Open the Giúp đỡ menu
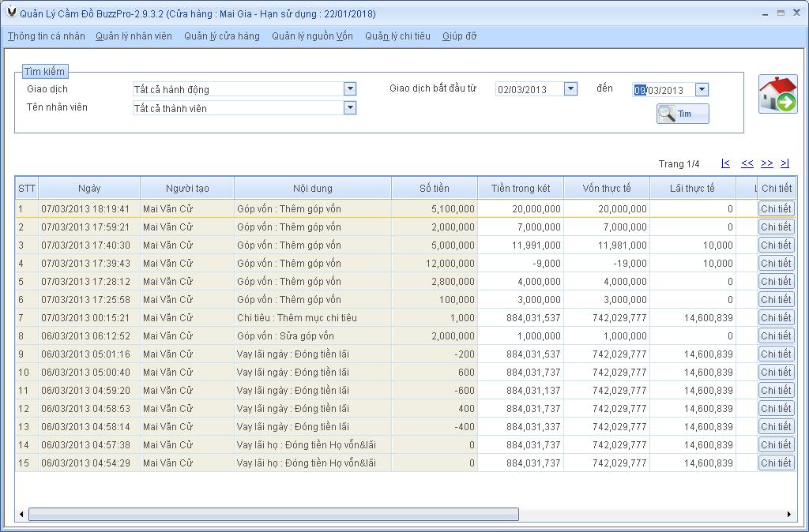Screen dimensions: 809x532 459,36
